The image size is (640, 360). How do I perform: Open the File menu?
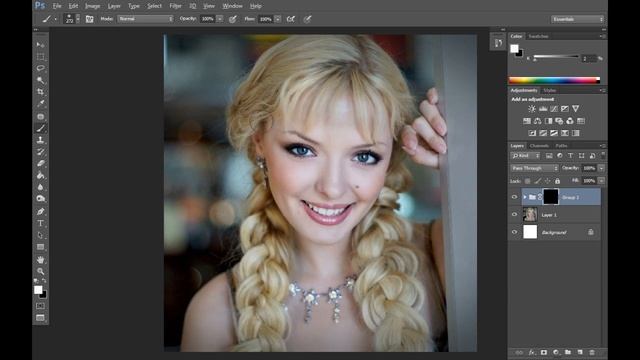(57, 6)
